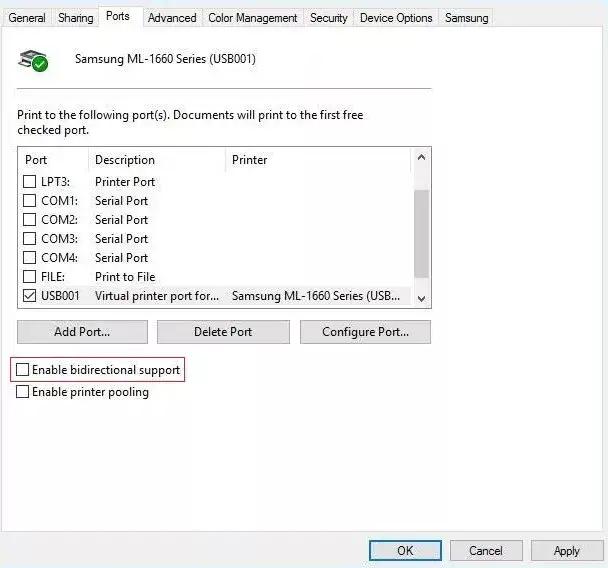608x568 pixels.
Task: Check the LPT3: port checkbox
Action: click(29, 181)
